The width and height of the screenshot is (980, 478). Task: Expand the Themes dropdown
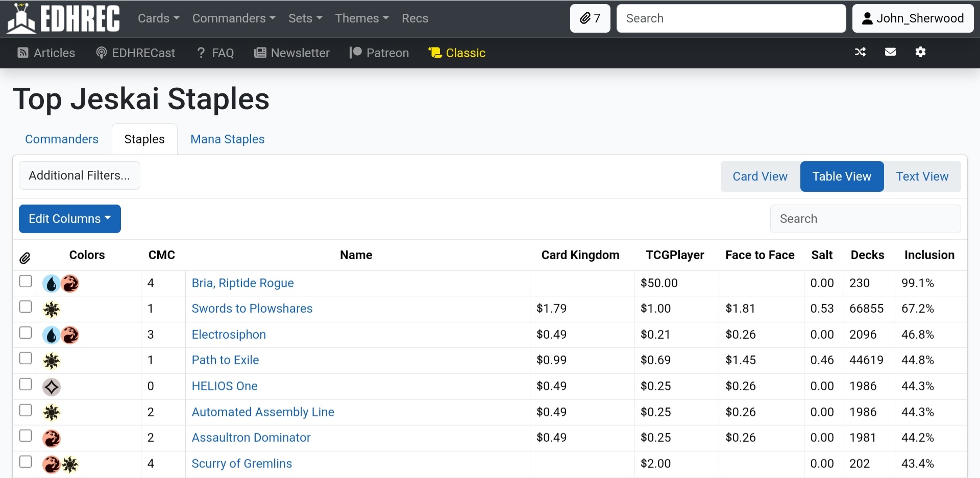(362, 18)
